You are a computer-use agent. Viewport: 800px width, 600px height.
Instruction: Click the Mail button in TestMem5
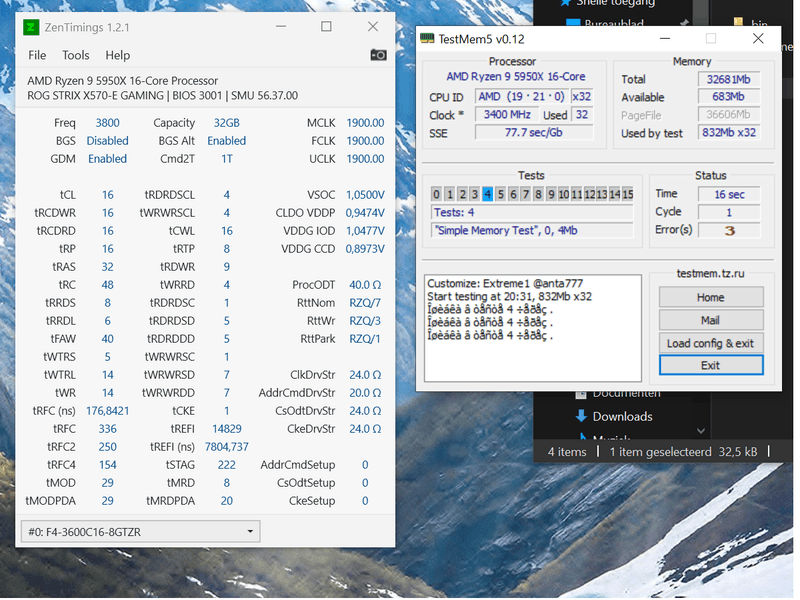coord(711,320)
